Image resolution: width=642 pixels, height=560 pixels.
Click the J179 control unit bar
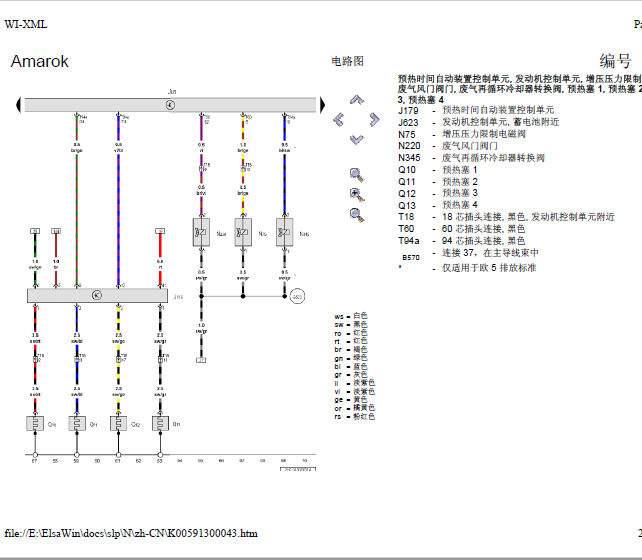point(97,295)
